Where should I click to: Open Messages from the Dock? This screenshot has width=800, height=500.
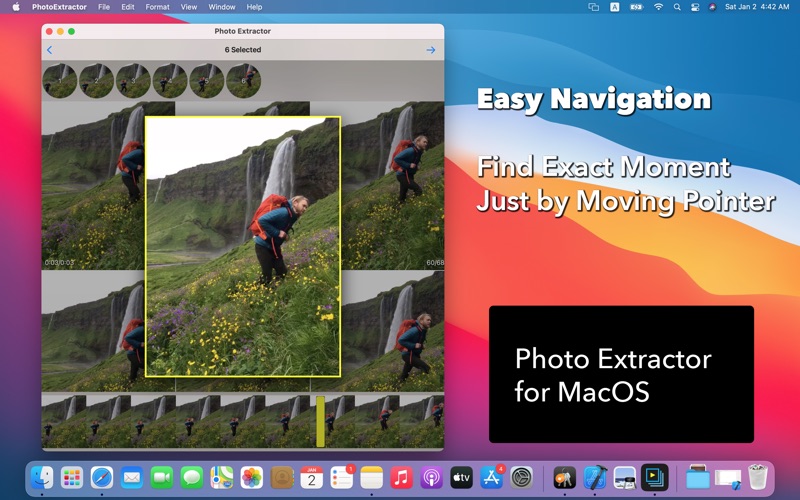192,478
